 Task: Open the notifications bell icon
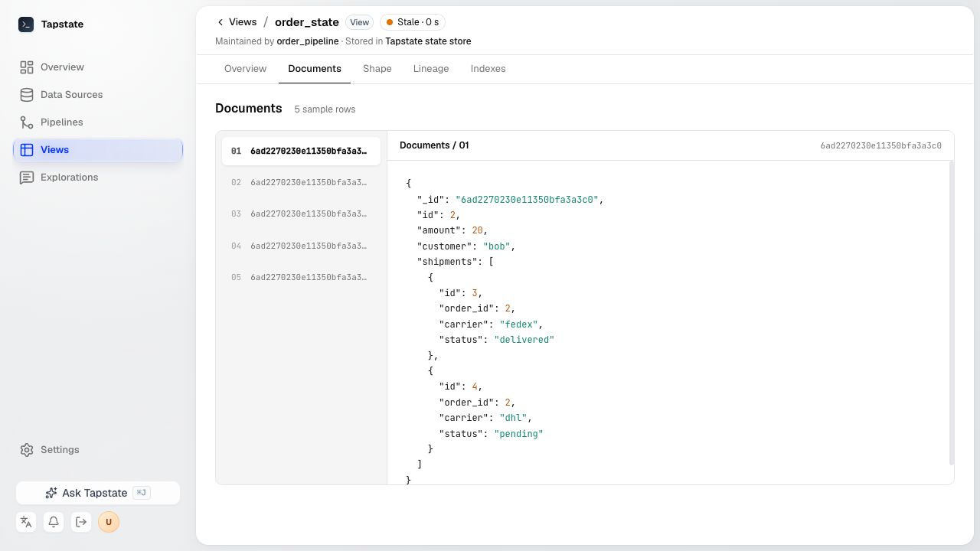[54, 522]
